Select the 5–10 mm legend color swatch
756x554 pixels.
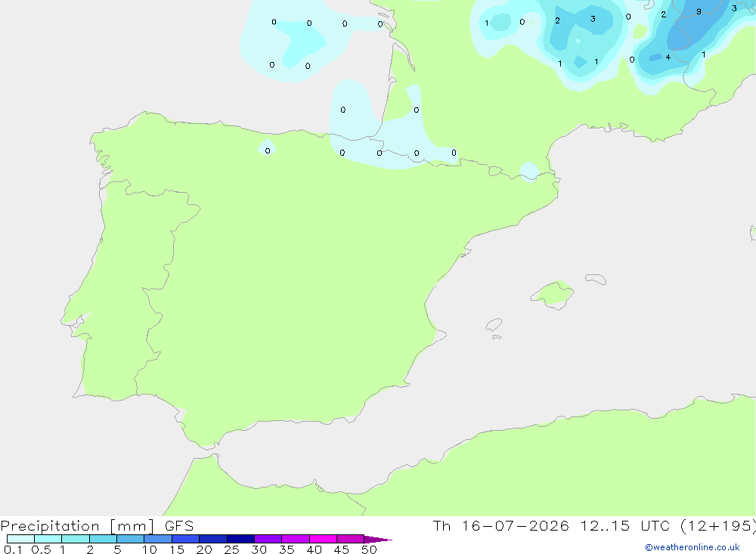131,539
